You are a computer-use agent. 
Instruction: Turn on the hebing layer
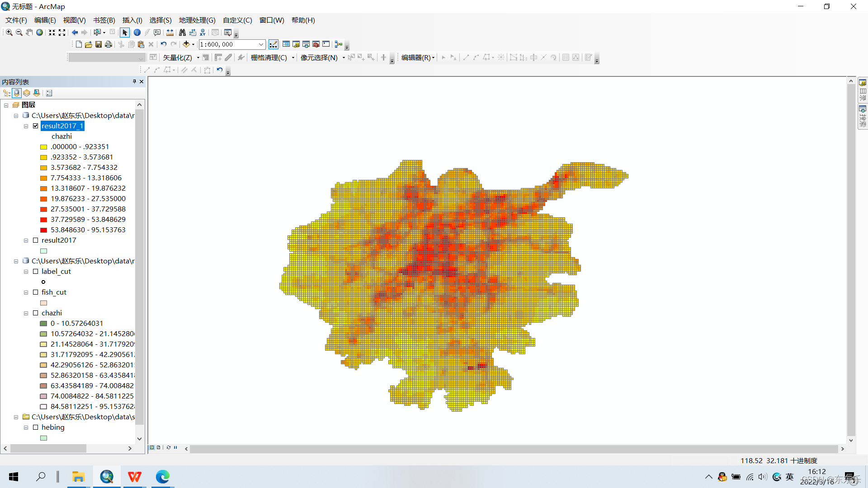(36, 427)
